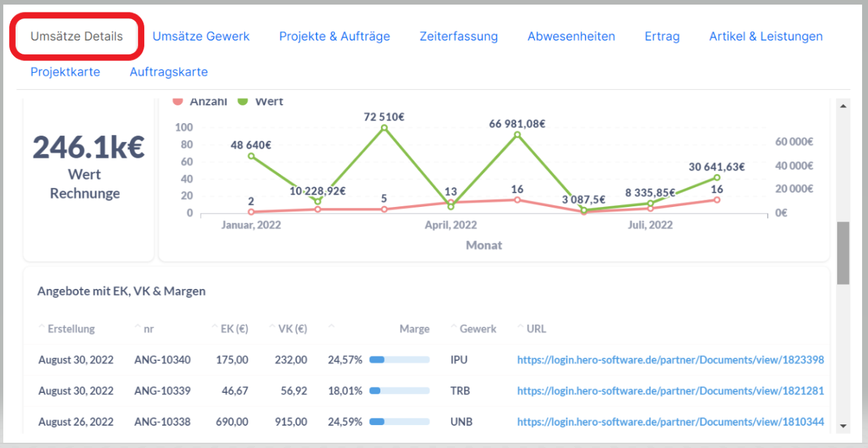Click the date in the ANG-10339 row
Image resolution: width=868 pixels, height=448 pixels.
tap(76, 392)
